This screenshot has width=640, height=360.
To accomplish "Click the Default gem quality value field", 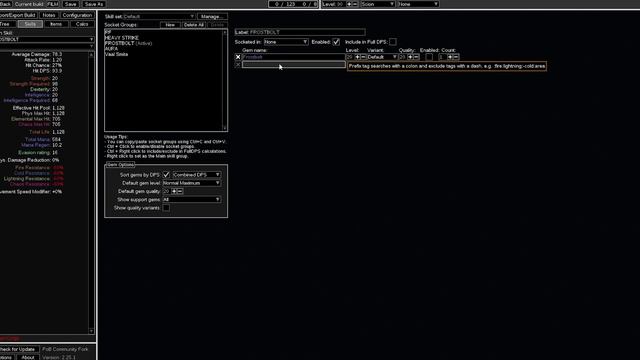I will [x=167, y=191].
